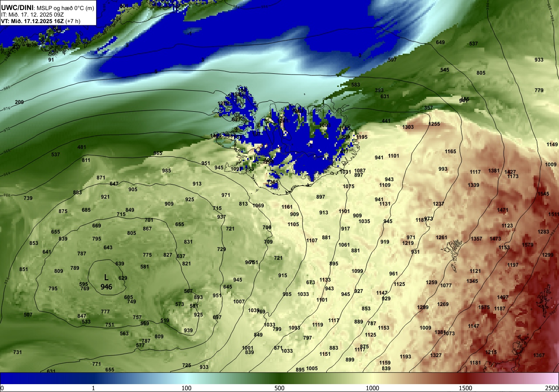Click the 1165 height value
Viewport: 559px width, 392px height.
[x=451, y=151]
